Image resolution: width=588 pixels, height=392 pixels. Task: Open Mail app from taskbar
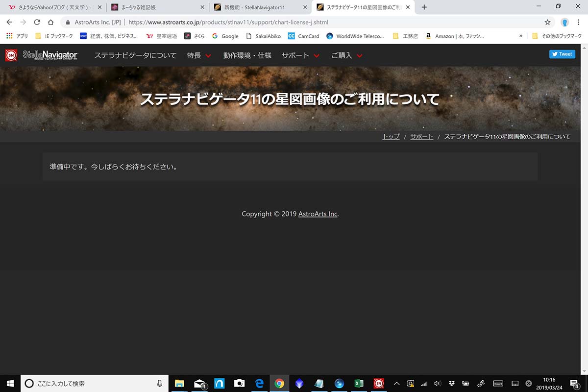(199, 383)
